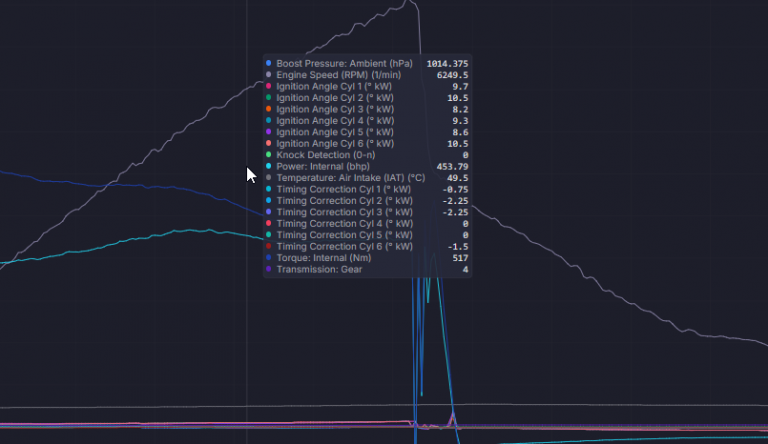The height and width of the screenshot is (444, 768).
Task: Click the 'Power: Internal (bhp)' label
Action: pyautogui.click(x=323, y=167)
